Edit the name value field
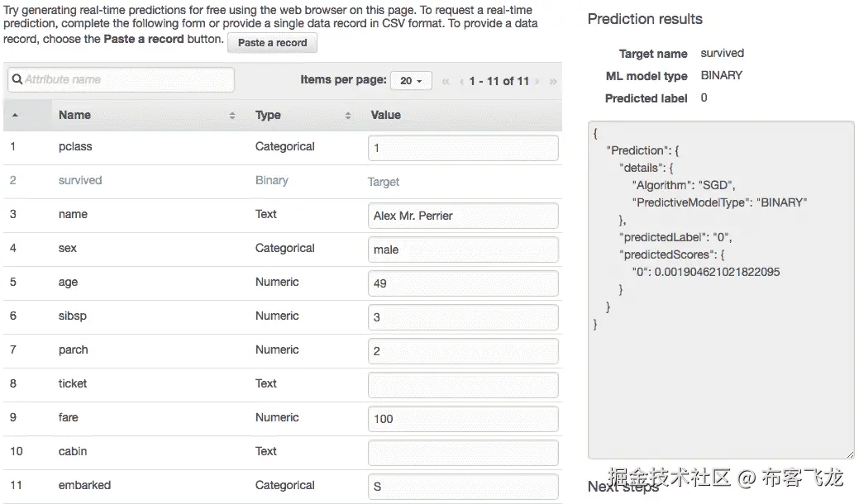This screenshot has width=859, height=504. pos(463,216)
